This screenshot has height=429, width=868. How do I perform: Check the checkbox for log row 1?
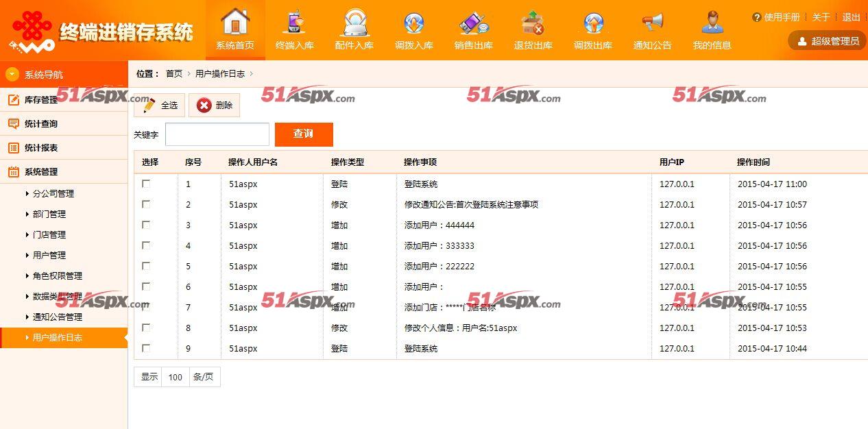146,184
